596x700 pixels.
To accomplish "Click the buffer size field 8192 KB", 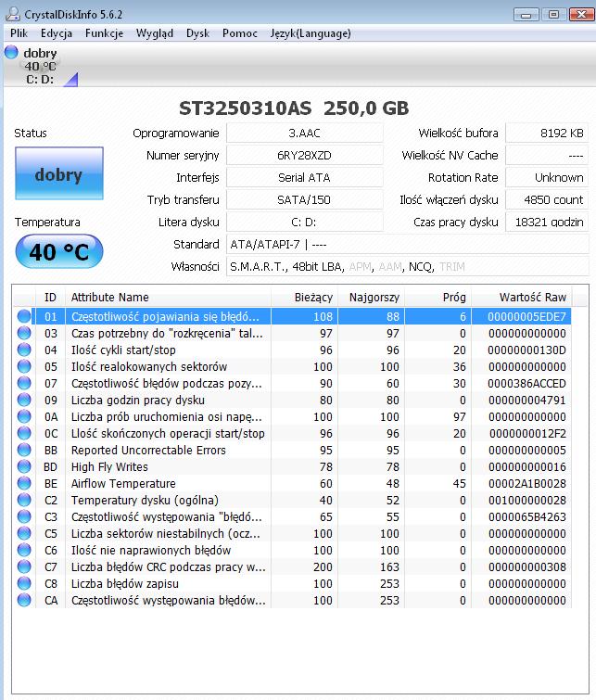I will point(547,133).
